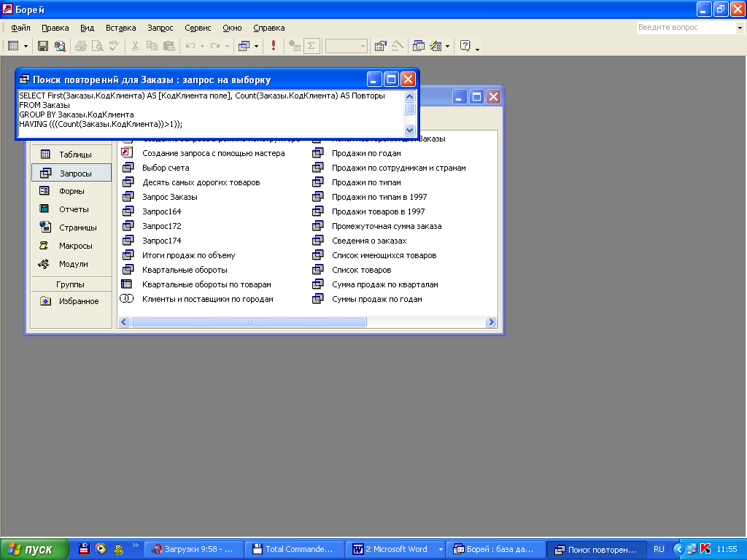
Task: Click the database window scroll right arrow
Action: pyautogui.click(x=491, y=322)
